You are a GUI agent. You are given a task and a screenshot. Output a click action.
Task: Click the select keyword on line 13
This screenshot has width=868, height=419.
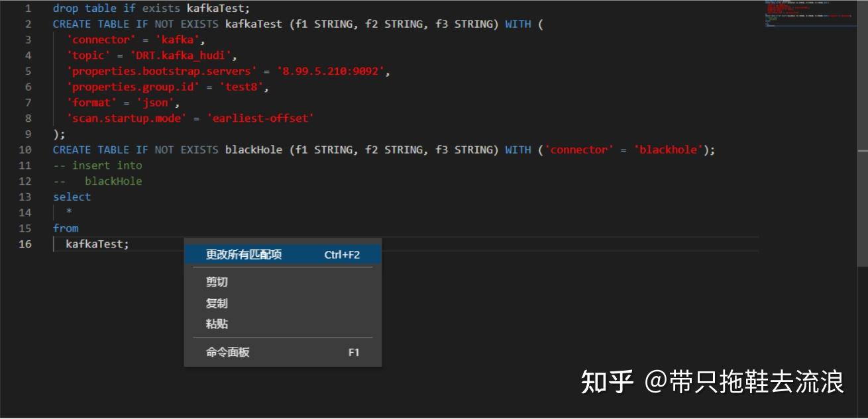(x=72, y=197)
